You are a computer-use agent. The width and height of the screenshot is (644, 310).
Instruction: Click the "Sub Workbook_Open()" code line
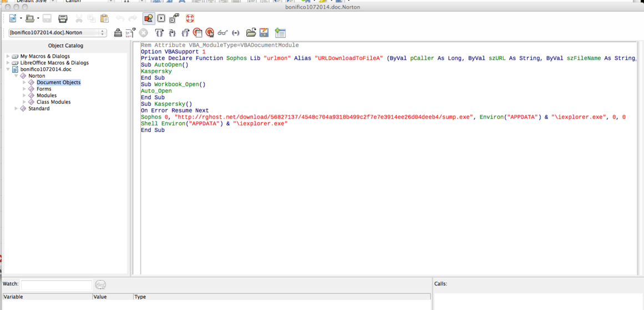tap(173, 84)
